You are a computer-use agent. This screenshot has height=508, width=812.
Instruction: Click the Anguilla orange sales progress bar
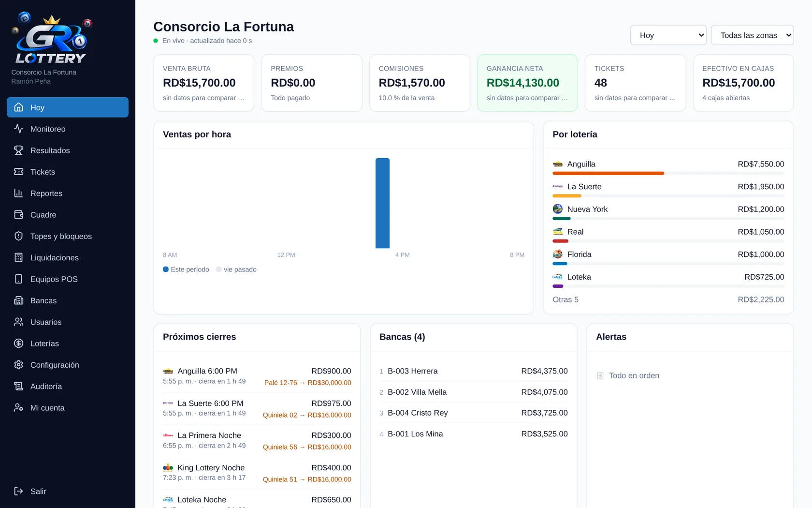[x=608, y=173]
